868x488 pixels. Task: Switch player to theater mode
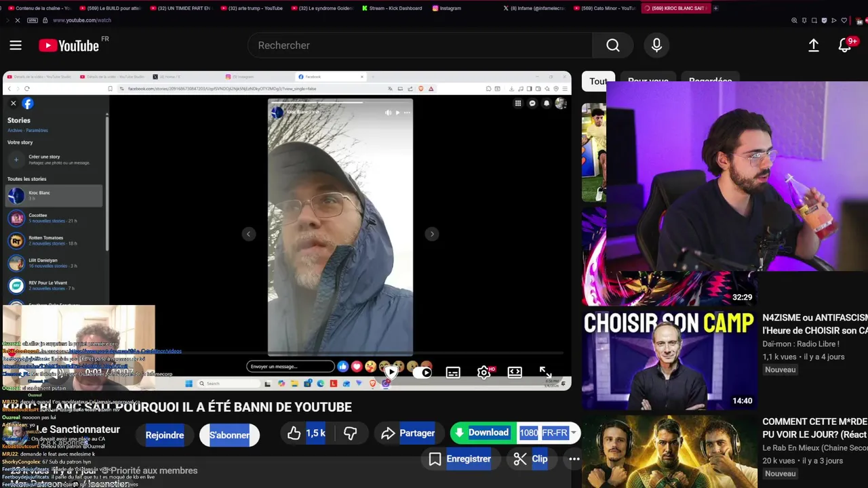point(515,372)
